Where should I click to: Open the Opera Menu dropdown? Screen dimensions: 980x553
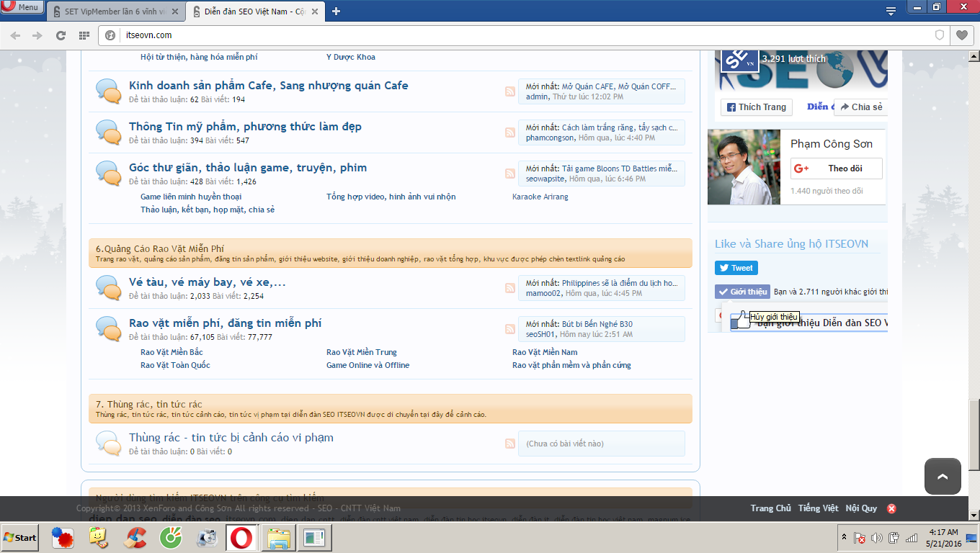[x=21, y=7]
